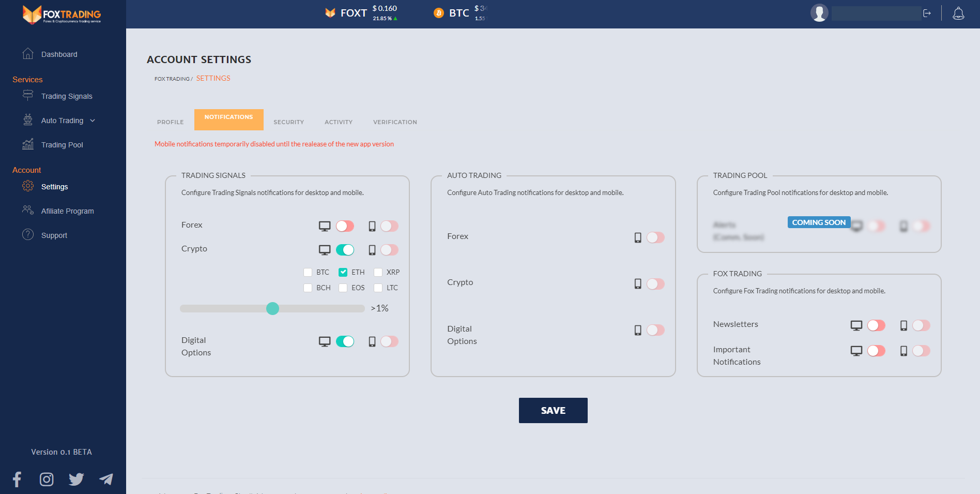
Task: Switch to the Profile tab
Action: 171,122
